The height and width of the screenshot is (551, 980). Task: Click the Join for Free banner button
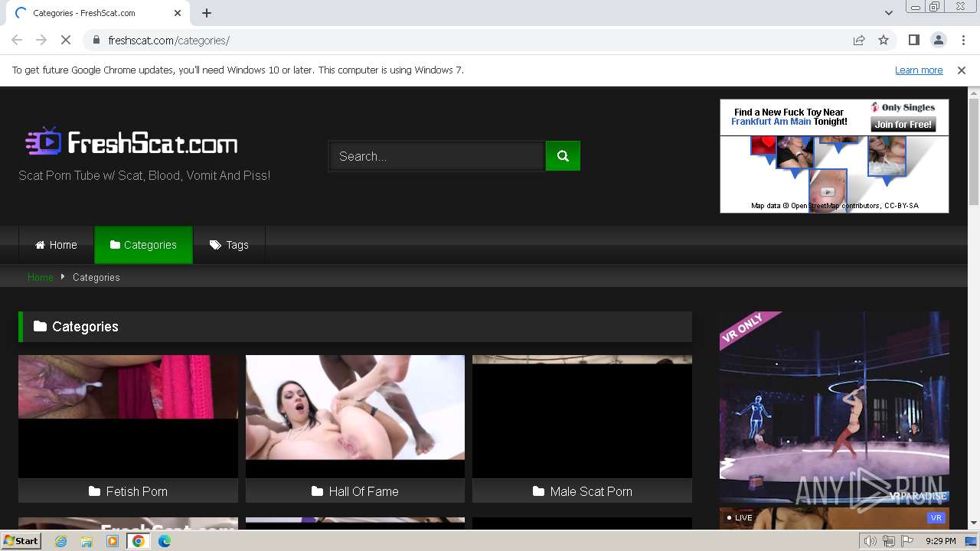pos(903,124)
